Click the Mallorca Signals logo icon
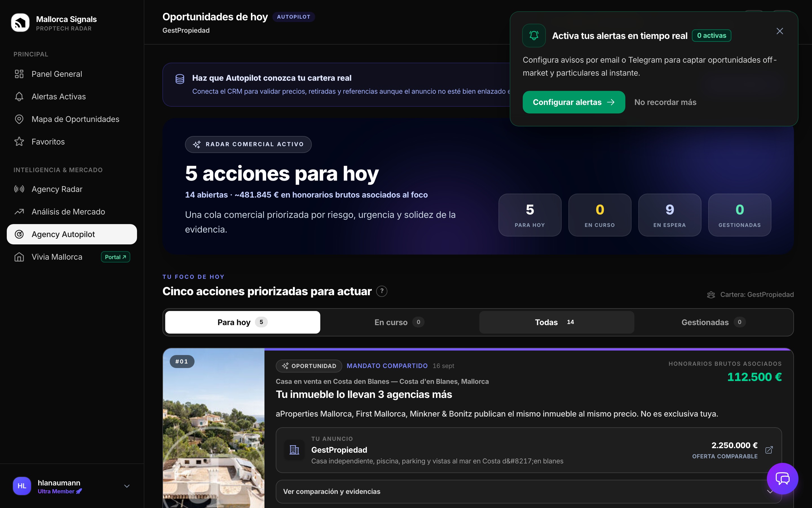812x508 pixels. coord(20,23)
